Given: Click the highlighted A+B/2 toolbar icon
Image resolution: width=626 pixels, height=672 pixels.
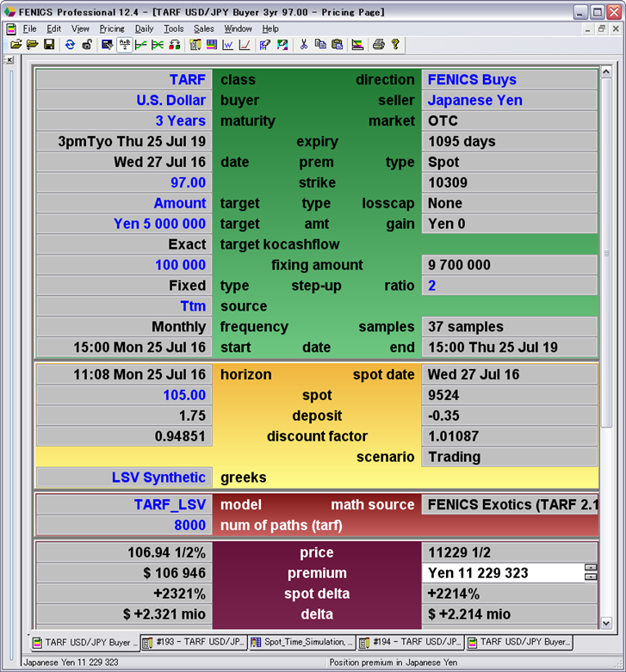Looking at the screenshot, I should (124, 45).
